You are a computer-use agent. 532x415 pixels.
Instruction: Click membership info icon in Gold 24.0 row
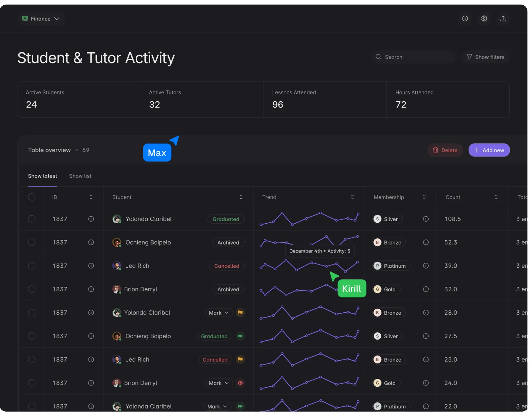(426, 383)
